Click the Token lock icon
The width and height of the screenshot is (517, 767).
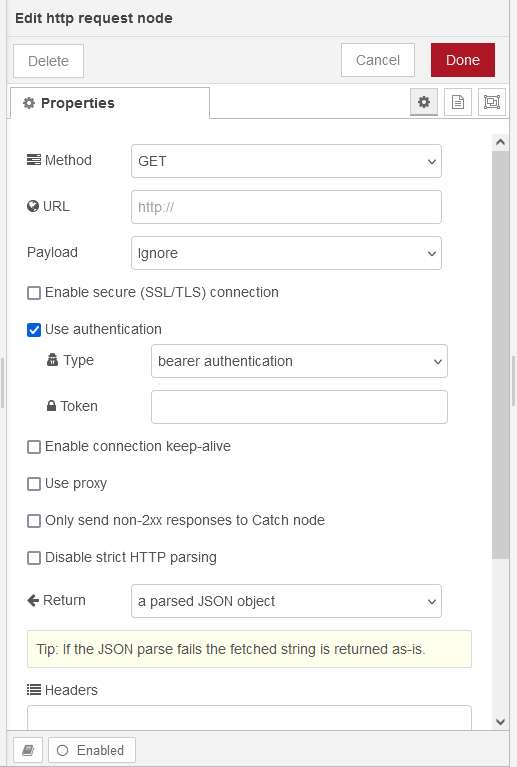(51, 406)
